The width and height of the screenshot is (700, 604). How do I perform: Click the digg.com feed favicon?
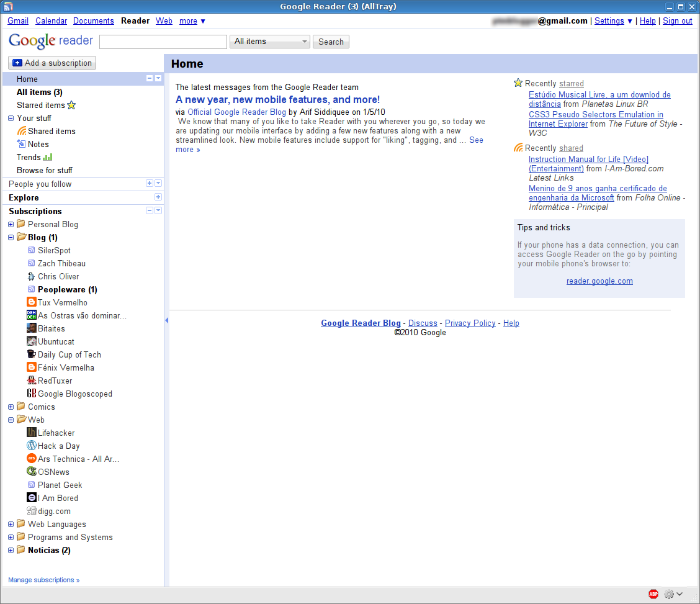pos(31,511)
